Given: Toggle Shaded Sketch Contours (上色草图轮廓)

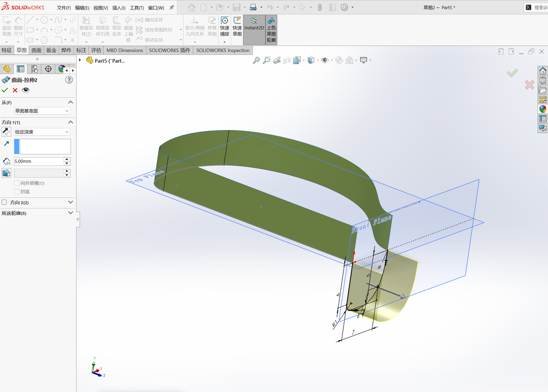Looking at the screenshot, I should [x=271, y=29].
